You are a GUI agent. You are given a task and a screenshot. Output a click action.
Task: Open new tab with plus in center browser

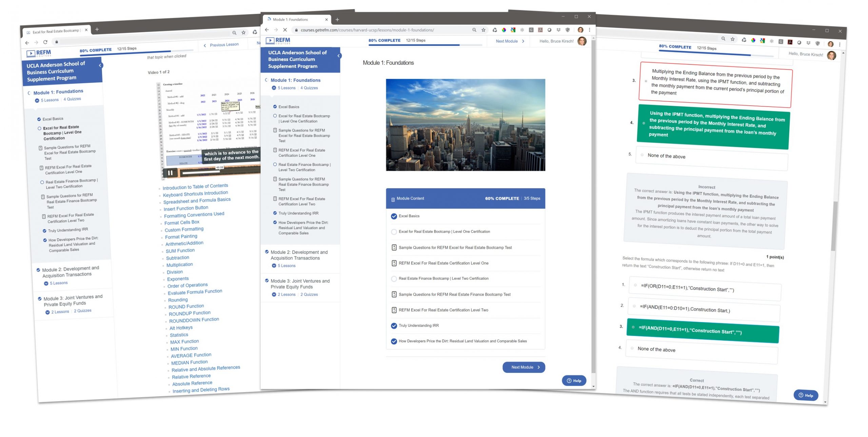(x=337, y=20)
